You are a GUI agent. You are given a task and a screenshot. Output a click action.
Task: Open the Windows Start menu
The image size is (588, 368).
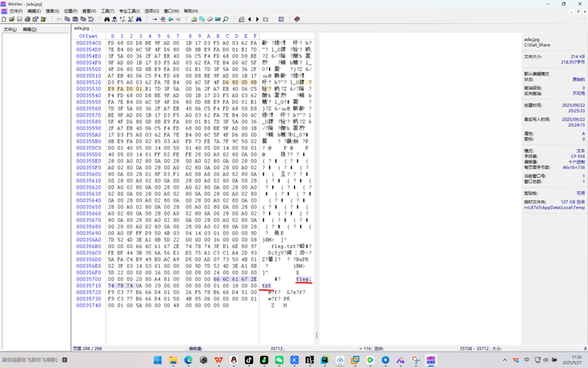(158, 360)
